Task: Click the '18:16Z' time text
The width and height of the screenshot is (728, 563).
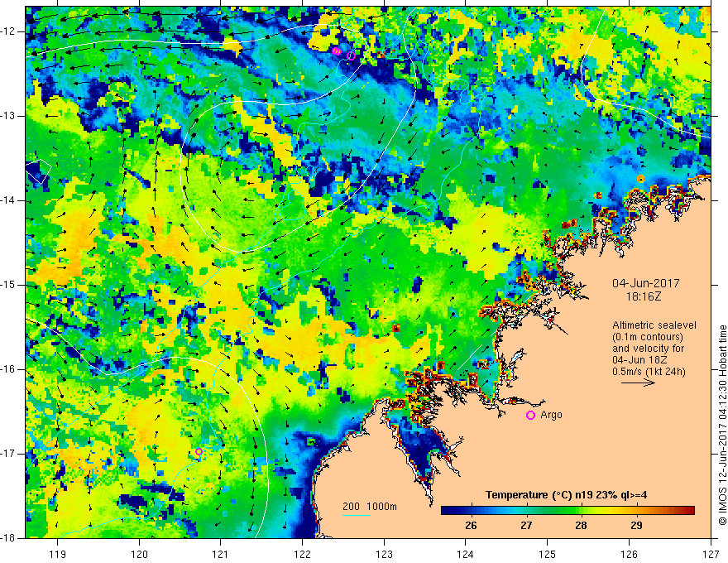Action: (643, 296)
